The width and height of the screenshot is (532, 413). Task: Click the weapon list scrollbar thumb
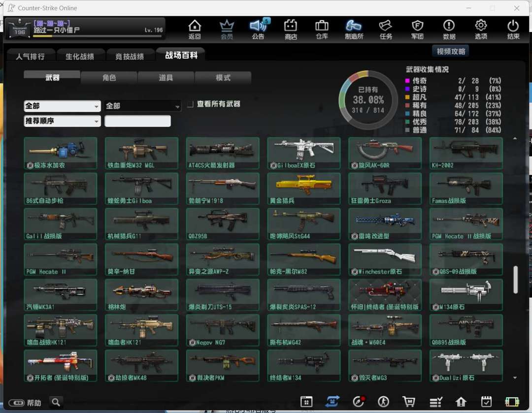coord(515,280)
